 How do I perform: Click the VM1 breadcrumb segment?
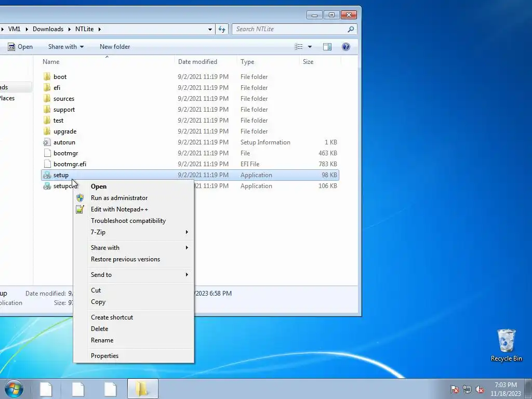[14, 29]
